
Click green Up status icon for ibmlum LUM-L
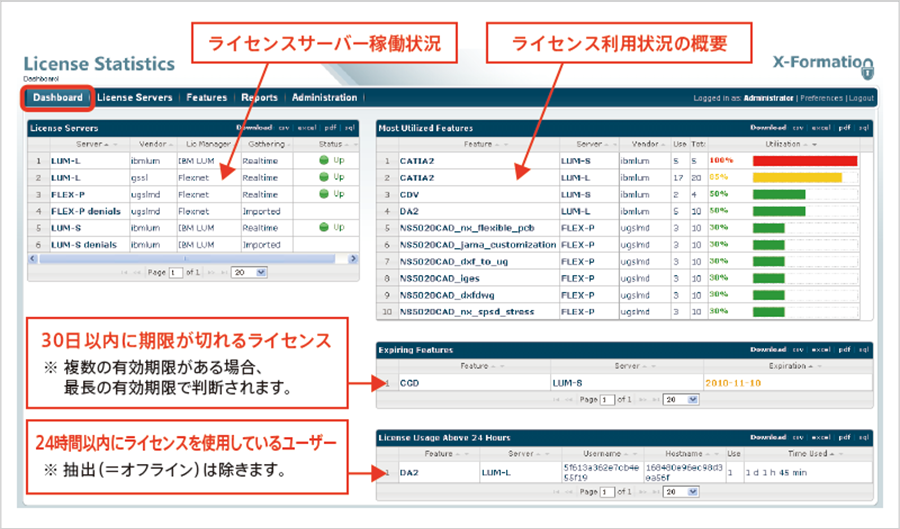pyautogui.click(x=324, y=161)
